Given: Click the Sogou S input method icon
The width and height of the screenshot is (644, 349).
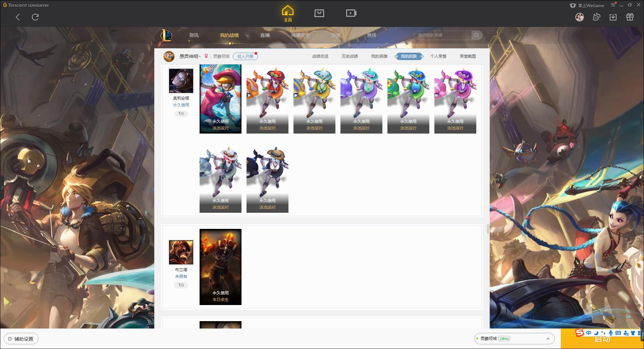Looking at the screenshot, I should 580,333.
